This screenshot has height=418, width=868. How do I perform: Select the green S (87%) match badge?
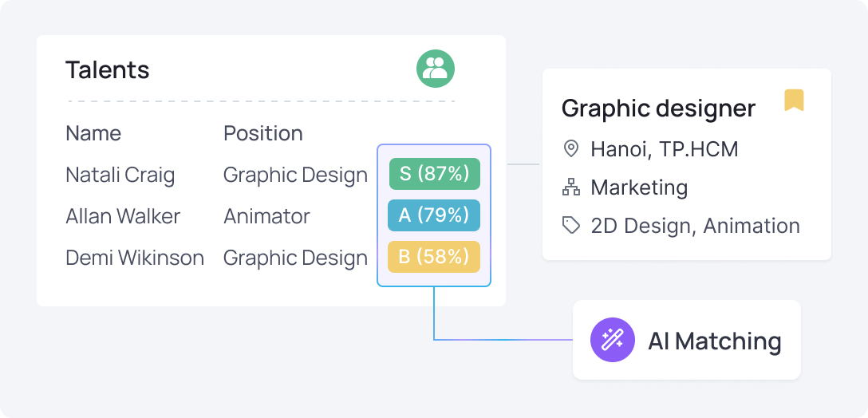tap(435, 174)
